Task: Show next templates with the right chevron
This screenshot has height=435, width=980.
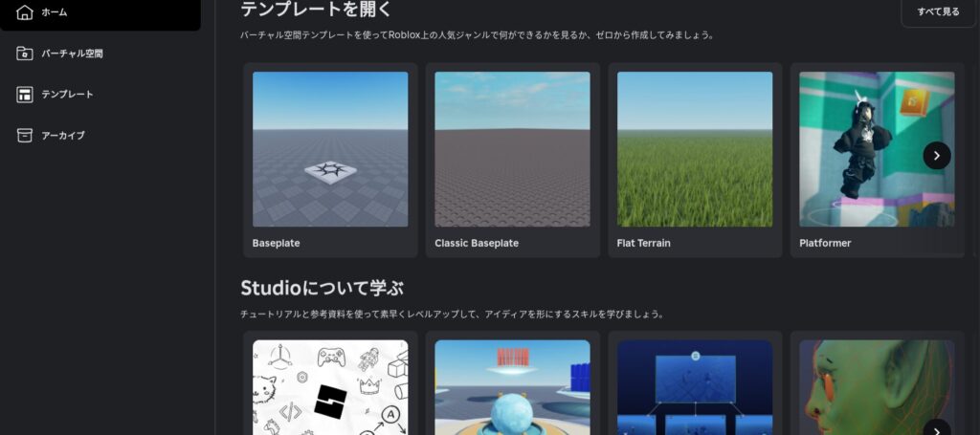Action: [x=936, y=156]
